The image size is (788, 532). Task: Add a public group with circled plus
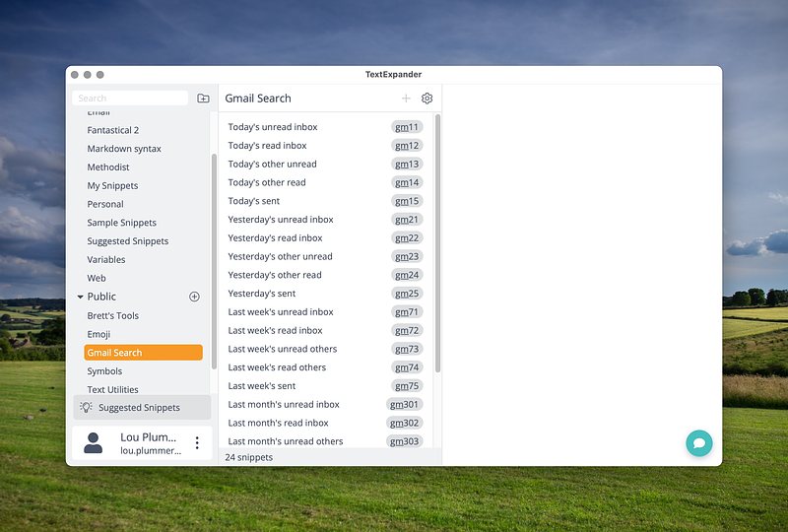click(194, 297)
